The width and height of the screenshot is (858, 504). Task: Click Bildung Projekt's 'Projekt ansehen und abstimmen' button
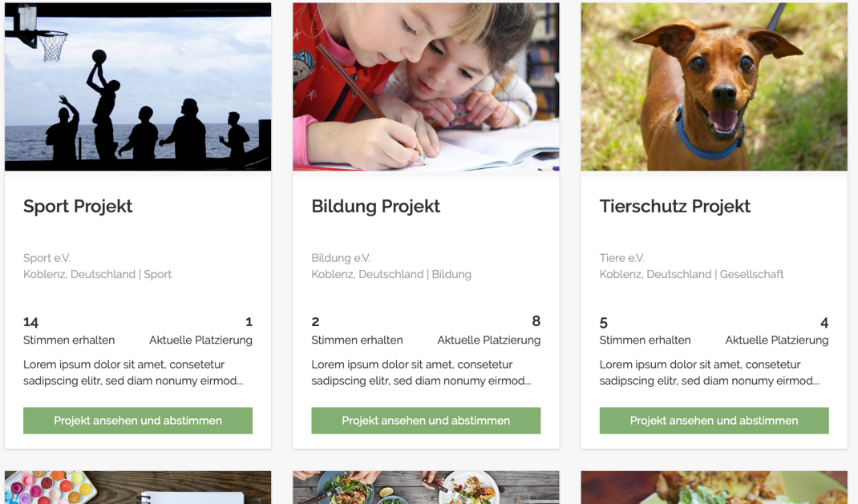(x=426, y=421)
